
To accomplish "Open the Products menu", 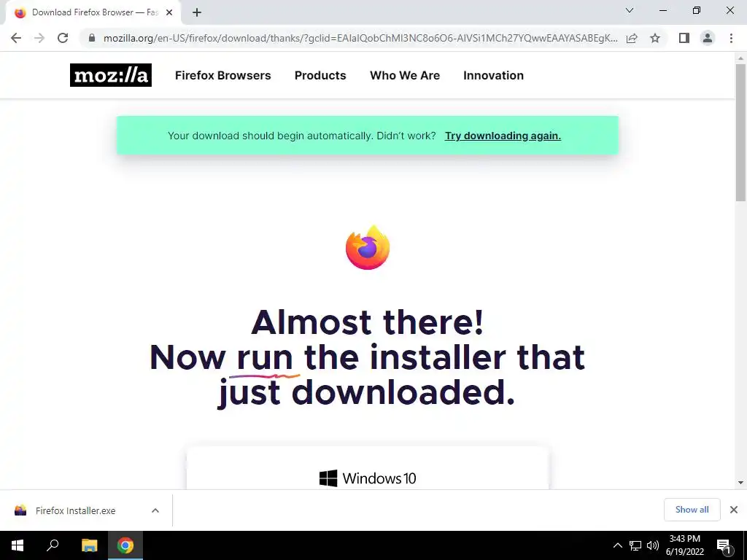I will (320, 75).
